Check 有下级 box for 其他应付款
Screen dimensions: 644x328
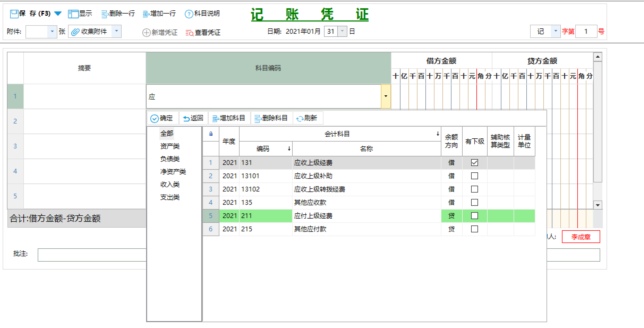pyautogui.click(x=474, y=229)
